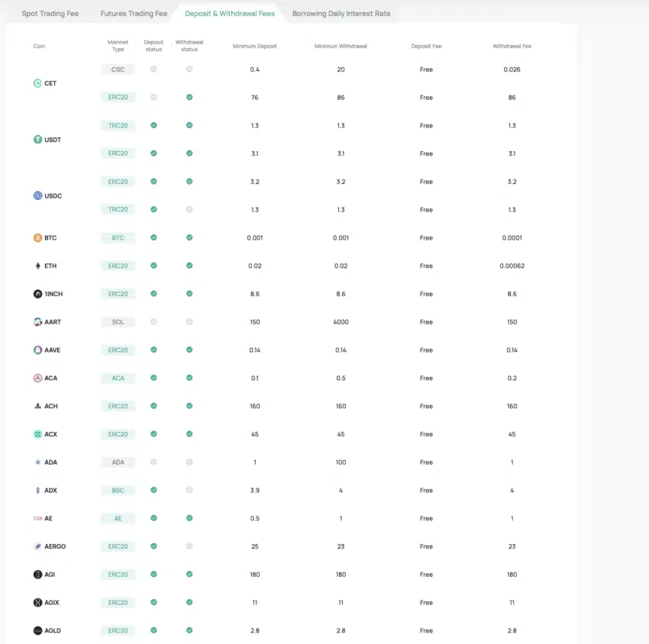Click the CSC mainnet tag for CET
Viewport: 649px width, 644px height.
point(118,69)
